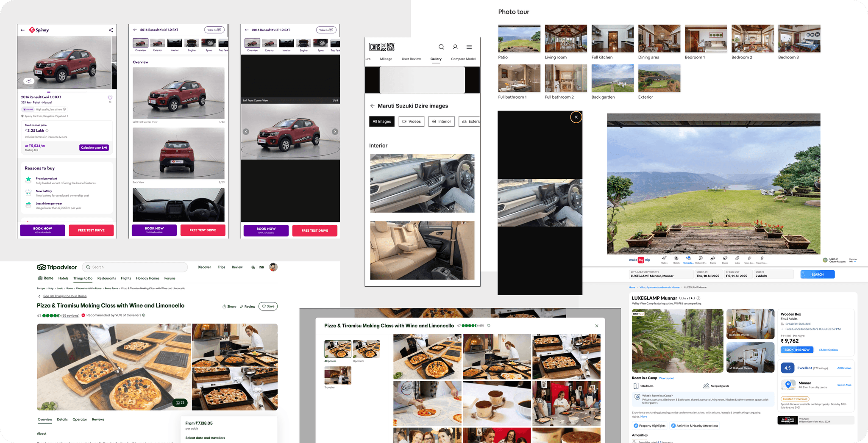Open the Back garden thumbnail in Photo tour

612,78
